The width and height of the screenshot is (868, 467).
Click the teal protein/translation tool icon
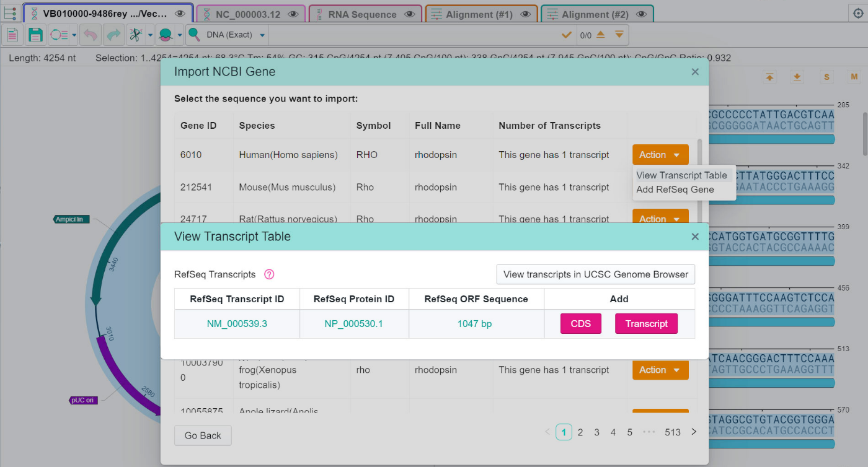[166, 35]
